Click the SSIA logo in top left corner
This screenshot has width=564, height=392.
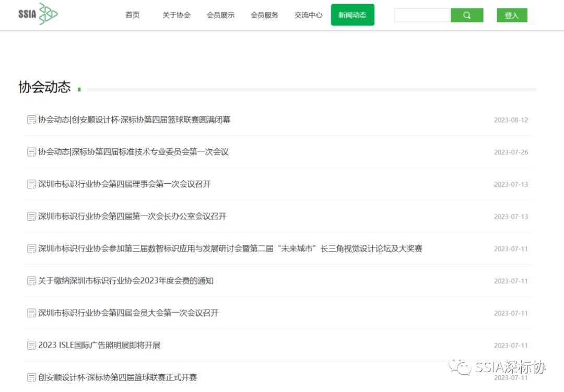coord(37,14)
